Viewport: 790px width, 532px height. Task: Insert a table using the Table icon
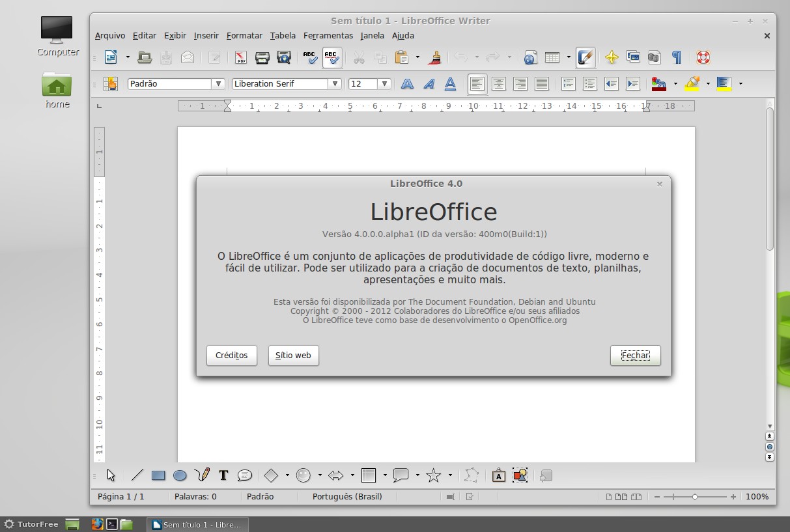552,57
